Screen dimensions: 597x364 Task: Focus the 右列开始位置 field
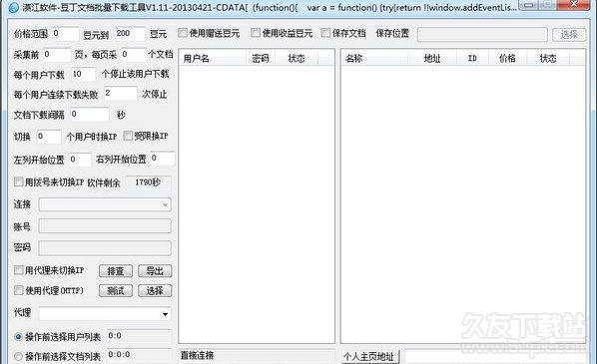[x=163, y=159]
